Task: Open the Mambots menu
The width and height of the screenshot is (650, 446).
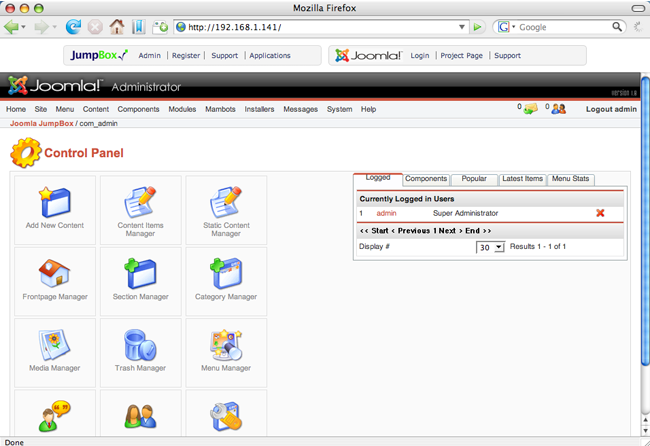Action: [220, 109]
